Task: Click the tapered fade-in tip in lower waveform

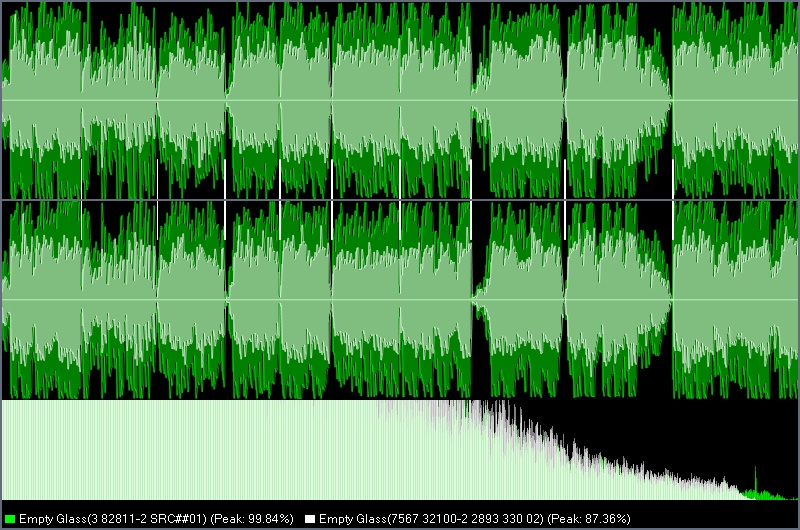Action: (476, 296)
